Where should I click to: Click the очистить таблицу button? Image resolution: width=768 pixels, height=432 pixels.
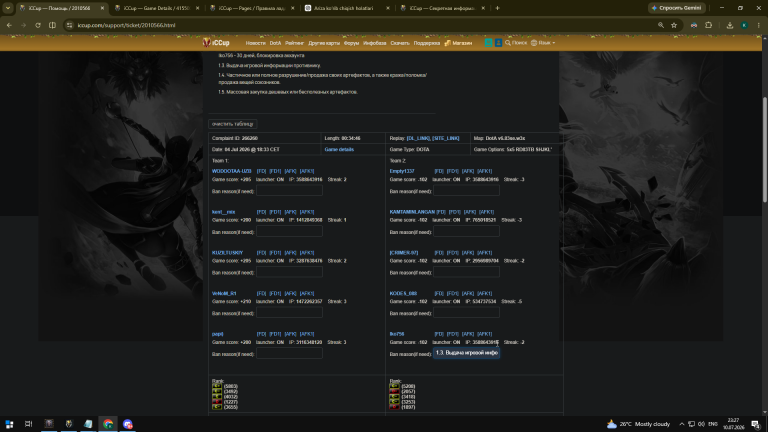pos(233,124)
